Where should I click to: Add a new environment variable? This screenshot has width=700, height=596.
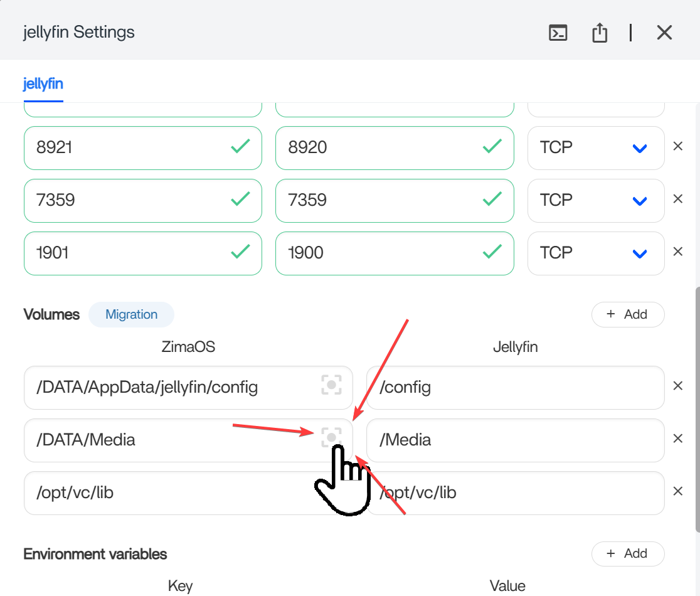[627, 553]
